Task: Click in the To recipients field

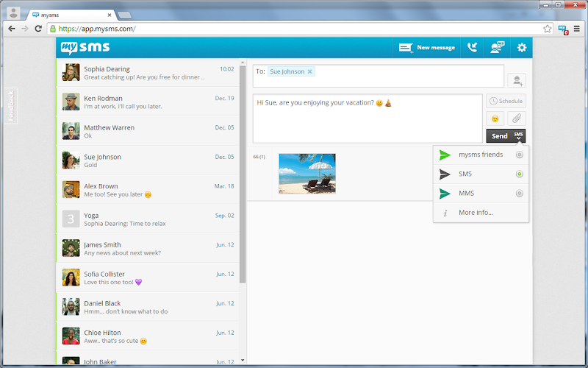Action: coord(379,76)
